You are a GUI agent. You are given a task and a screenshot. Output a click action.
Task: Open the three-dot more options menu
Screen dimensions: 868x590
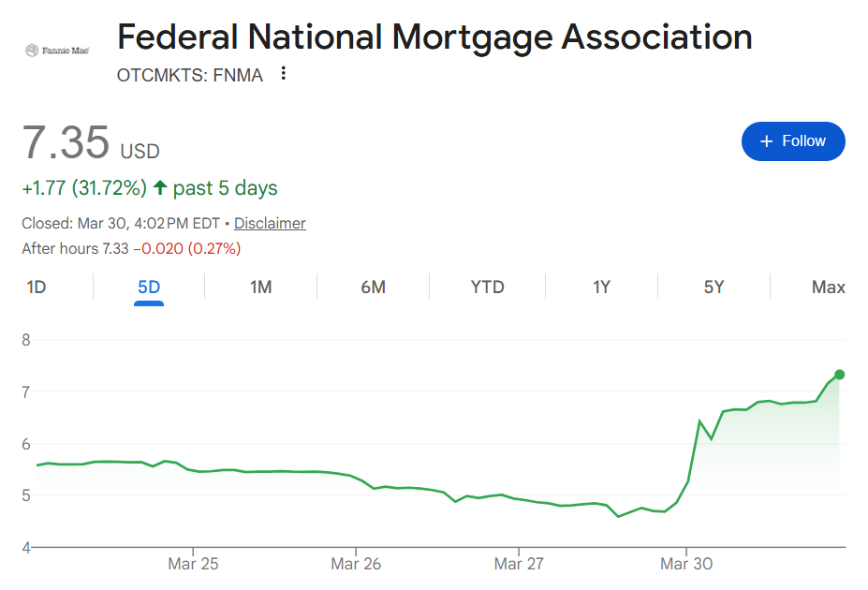283,73
